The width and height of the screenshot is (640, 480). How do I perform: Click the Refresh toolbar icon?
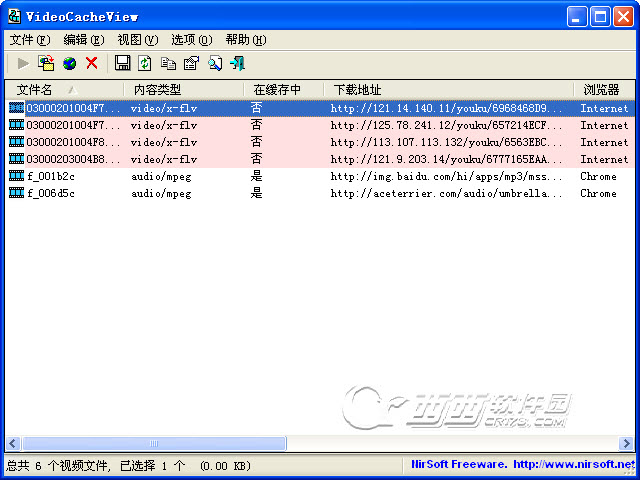[144, 63]
